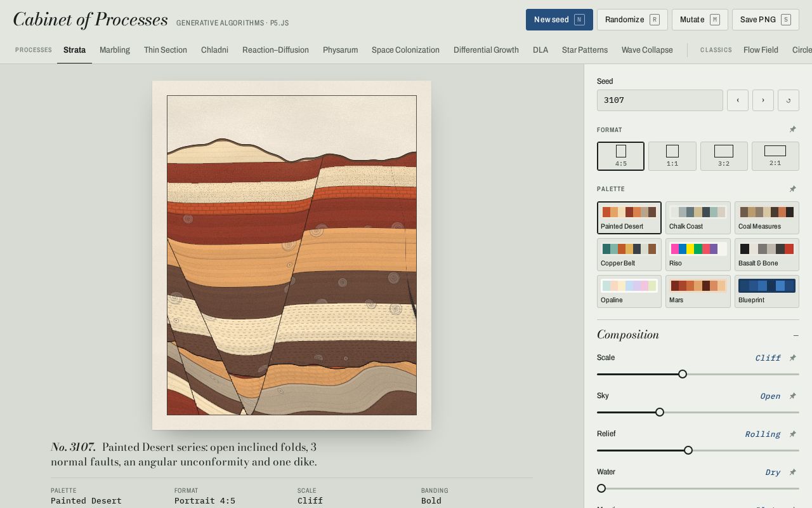Pick the Riso palette

pos(698,255)
